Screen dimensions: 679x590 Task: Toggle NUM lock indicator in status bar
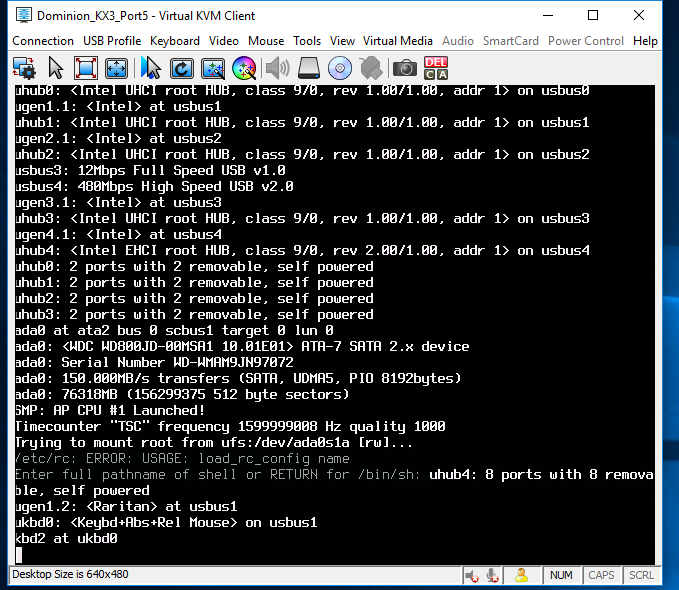click(561, 575)
